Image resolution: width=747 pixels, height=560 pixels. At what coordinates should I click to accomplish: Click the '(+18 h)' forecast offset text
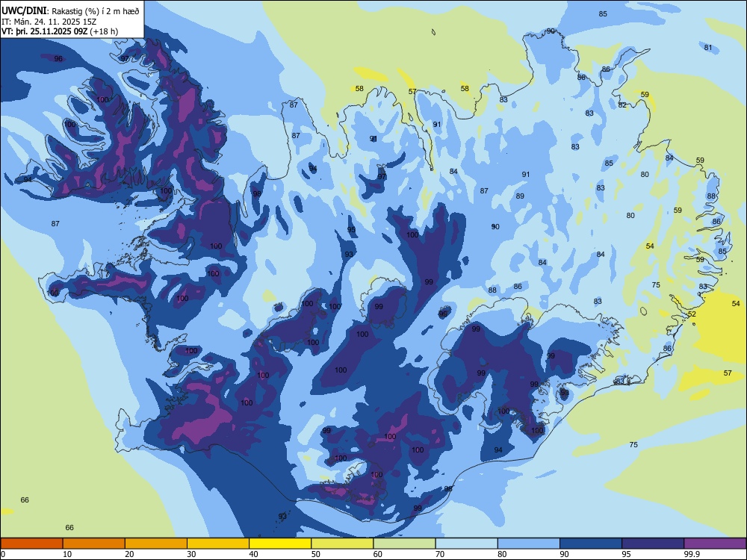(104, 31)
